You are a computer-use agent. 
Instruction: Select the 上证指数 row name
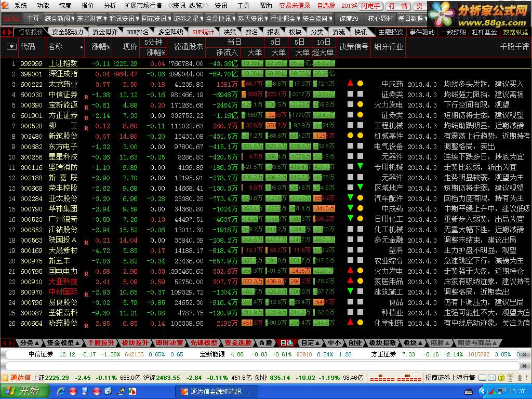[63, 63]
